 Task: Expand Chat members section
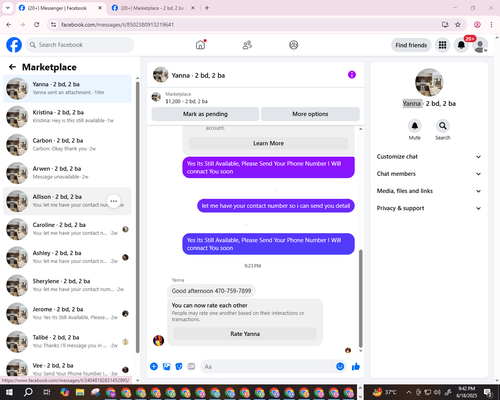point(429,174)
